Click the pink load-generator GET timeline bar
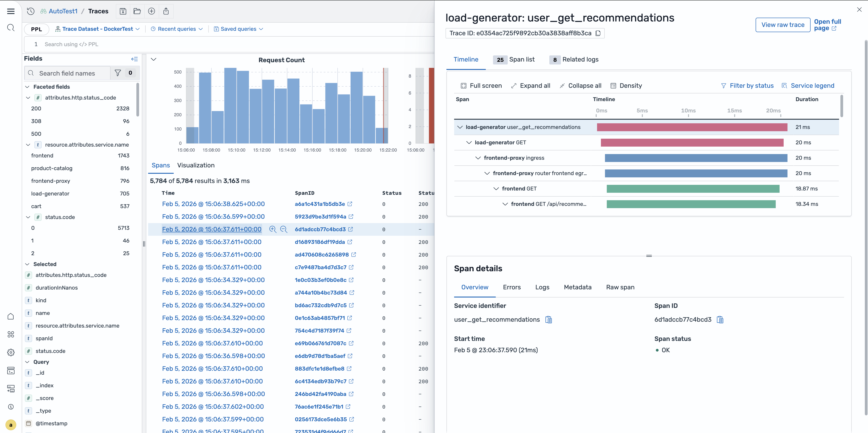868x433 pixels. pos(692,143)
